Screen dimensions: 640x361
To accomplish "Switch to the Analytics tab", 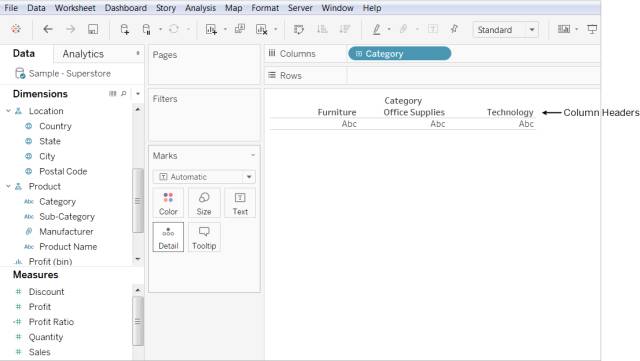I will tap(83, 54).
